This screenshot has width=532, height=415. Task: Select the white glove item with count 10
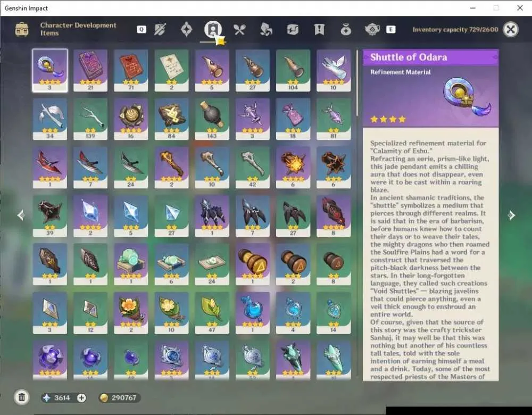(x=334, y=71)
